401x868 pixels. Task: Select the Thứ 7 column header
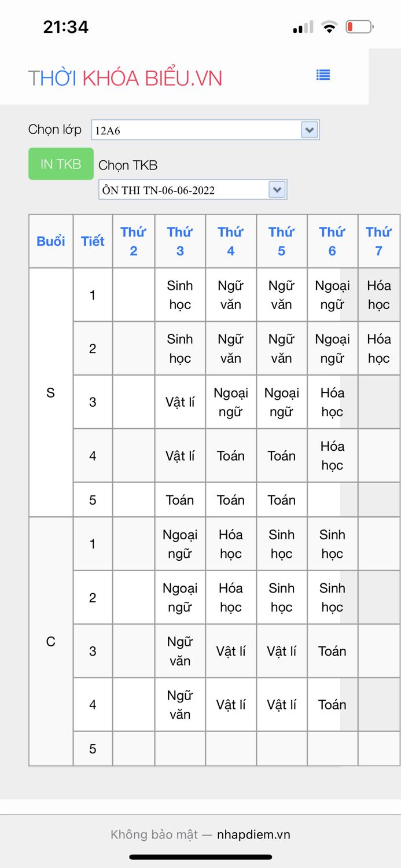(378, 241)
